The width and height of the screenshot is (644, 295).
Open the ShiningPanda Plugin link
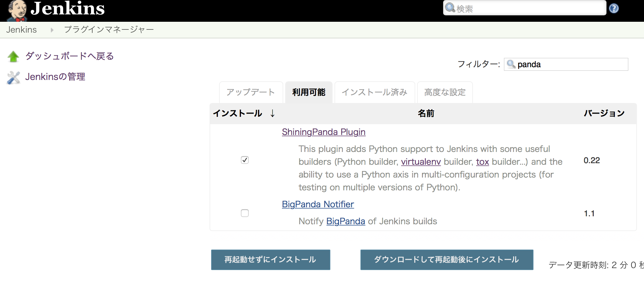pyautogui.click(x=323, y=132)
